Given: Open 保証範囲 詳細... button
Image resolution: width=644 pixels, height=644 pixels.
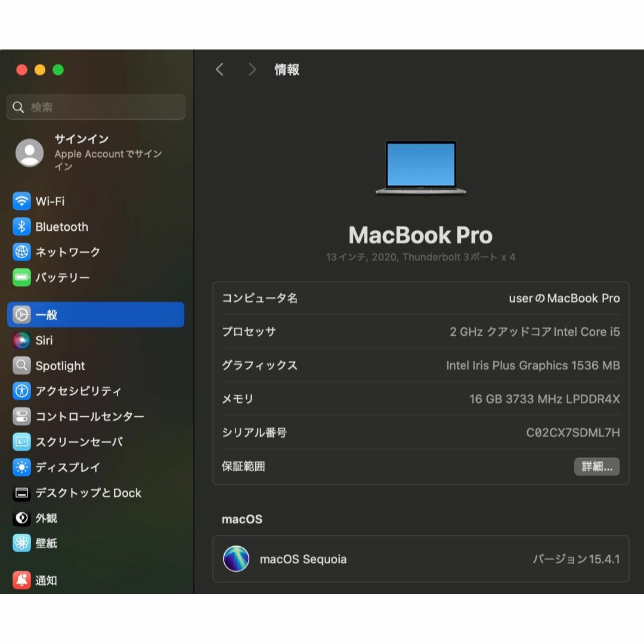Looking at the screenshot, I should point(597,466).
